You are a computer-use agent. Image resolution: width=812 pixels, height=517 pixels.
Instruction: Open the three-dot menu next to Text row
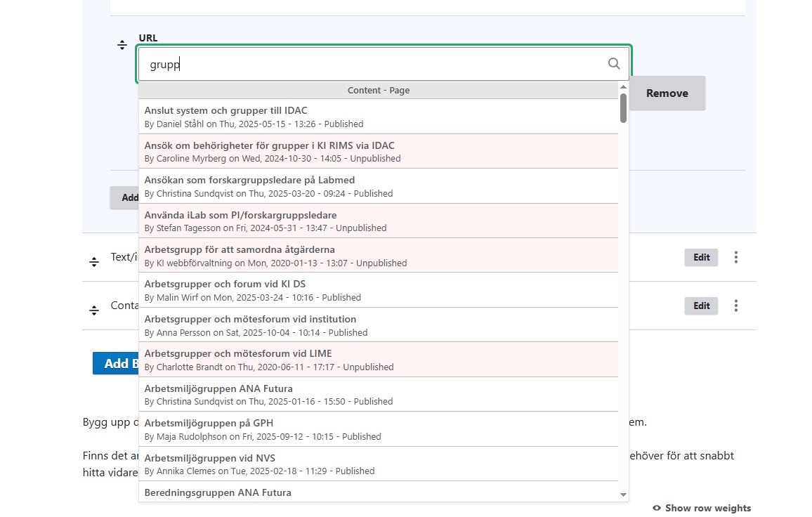[x=735, y=257]
